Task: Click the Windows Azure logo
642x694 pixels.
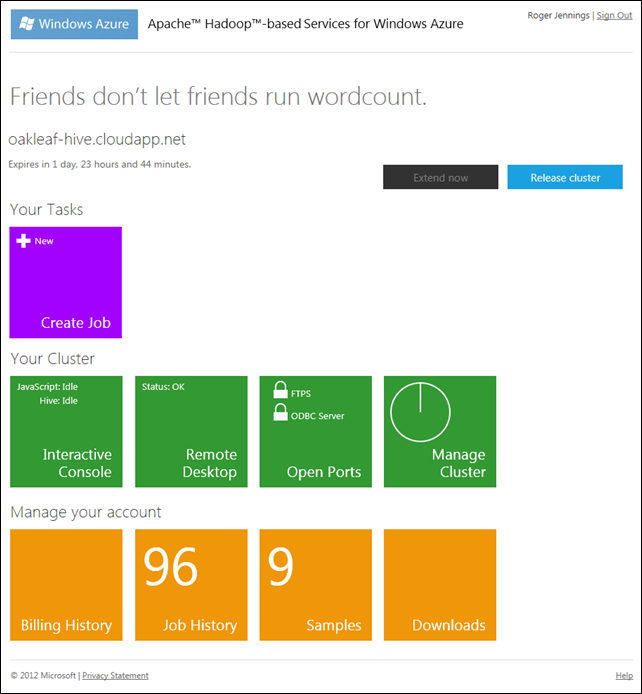Action: click(x=74, y=24)
